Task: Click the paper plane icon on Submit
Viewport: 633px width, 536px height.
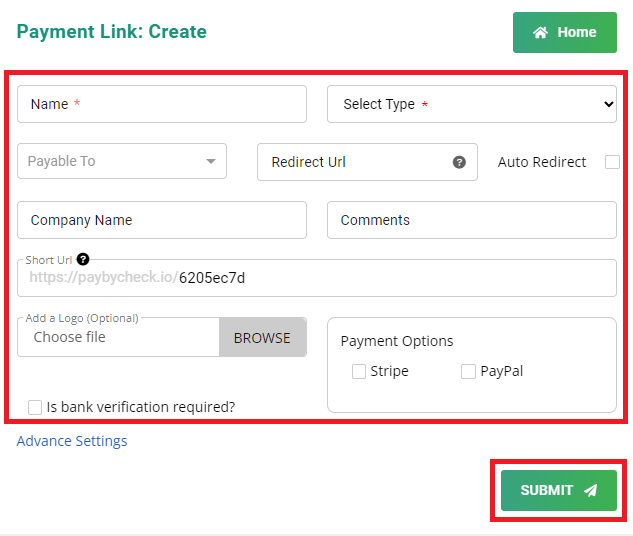Action: pos(591,490)
